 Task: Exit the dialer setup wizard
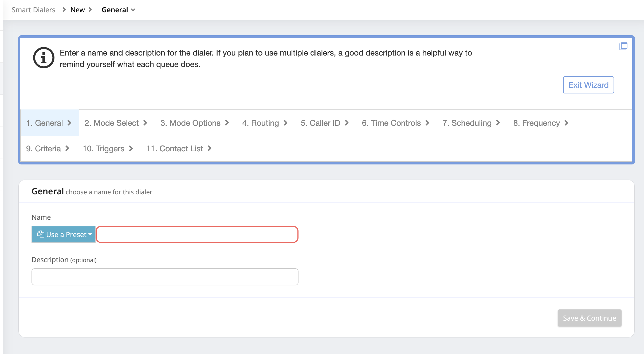[x=588, y=85]
